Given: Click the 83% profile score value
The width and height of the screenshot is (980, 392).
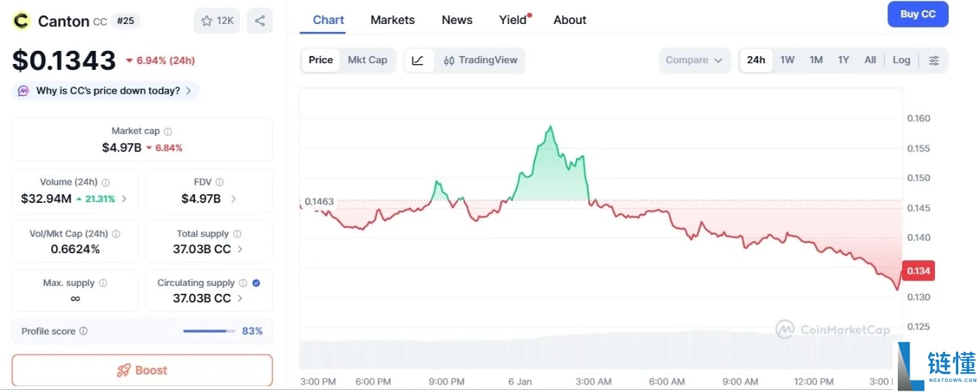Looking at the screenshot, I should click(252, 331).
